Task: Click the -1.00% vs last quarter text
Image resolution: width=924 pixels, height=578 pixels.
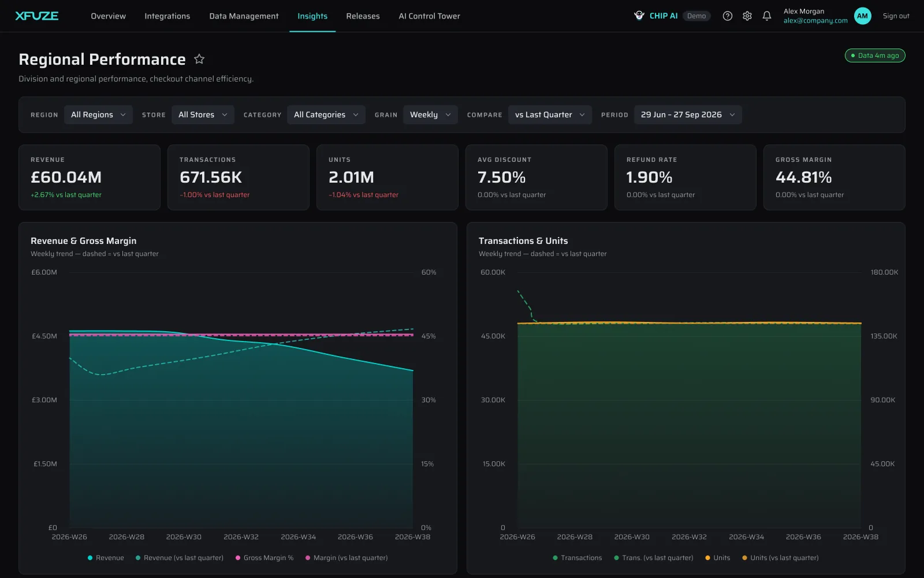Action: pos(214,195)
